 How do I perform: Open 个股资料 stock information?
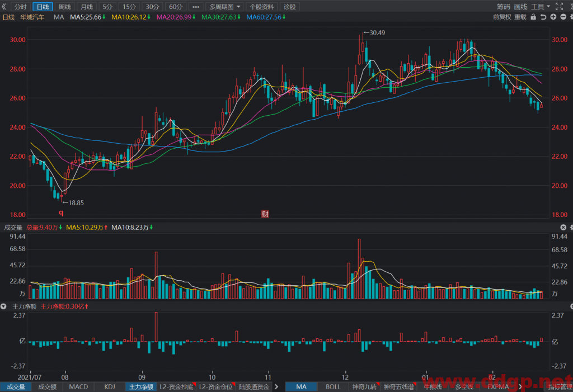click(262, 7)
